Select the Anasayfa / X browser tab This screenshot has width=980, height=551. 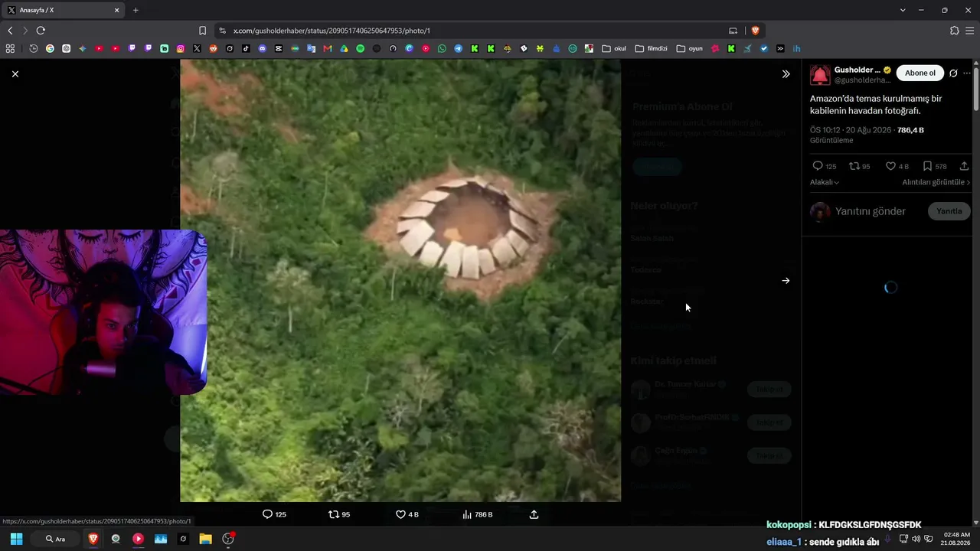pyautogui.click(x=63, y=10)
